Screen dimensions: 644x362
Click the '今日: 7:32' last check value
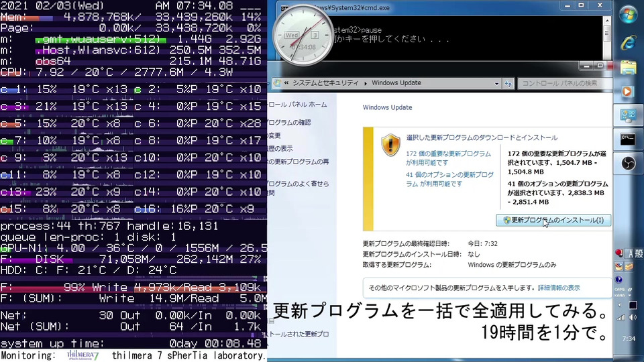(482, 244)
